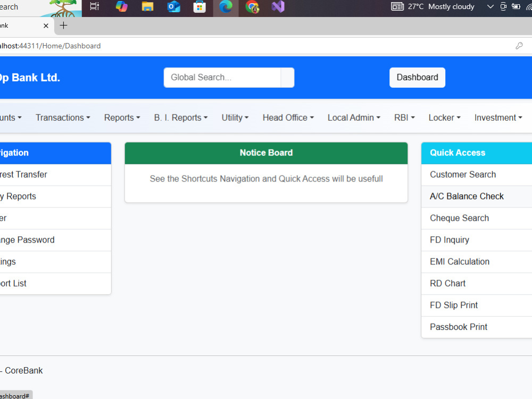Show hidden system tray icons chevron
532x399 pixels.
point(490,6)
